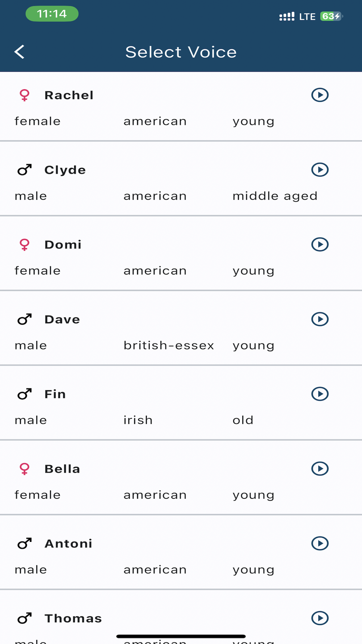Select the Thomas voice name

(x=73, y=618)
